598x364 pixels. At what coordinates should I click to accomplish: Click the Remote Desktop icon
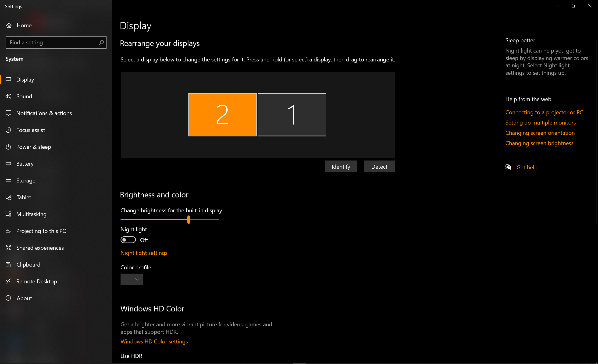[x=8, y=281]
